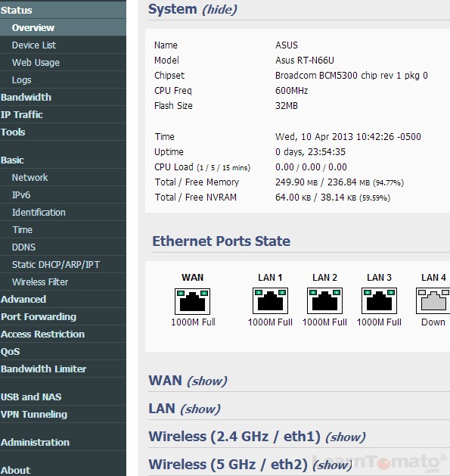The width and height of the screenshot is (450, 476).
Task: Open the QoS section
Action: [63, 351]
